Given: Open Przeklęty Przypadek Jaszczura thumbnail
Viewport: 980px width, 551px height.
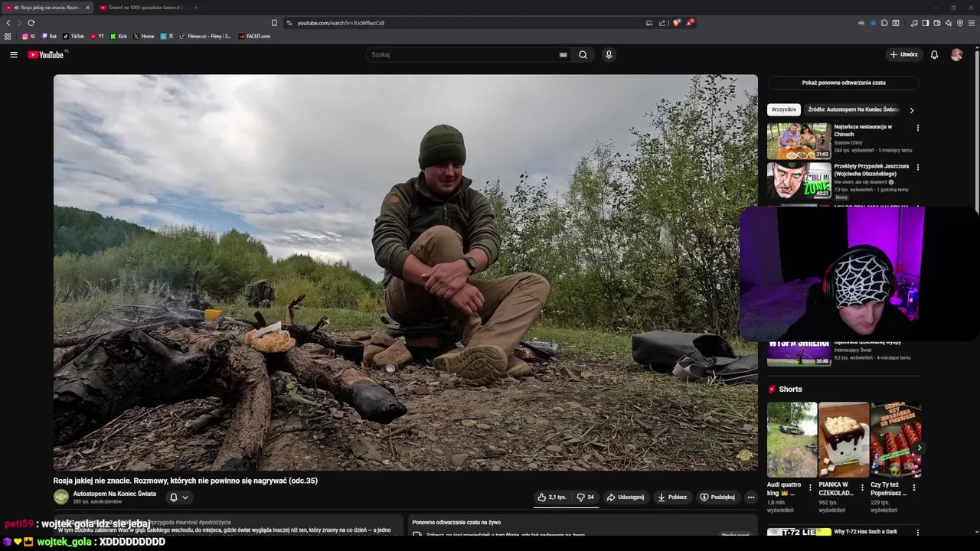Looking at the screenshot, I should coord(799,181).
